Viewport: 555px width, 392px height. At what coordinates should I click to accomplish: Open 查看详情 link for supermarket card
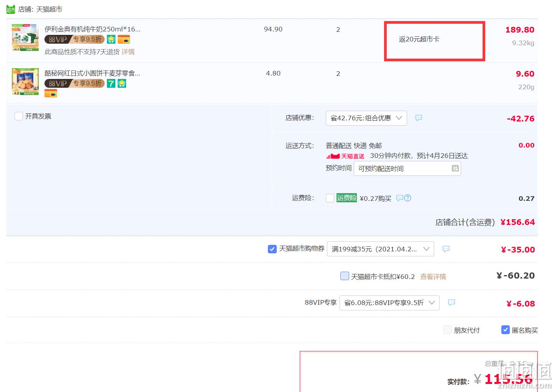[433, 277]
